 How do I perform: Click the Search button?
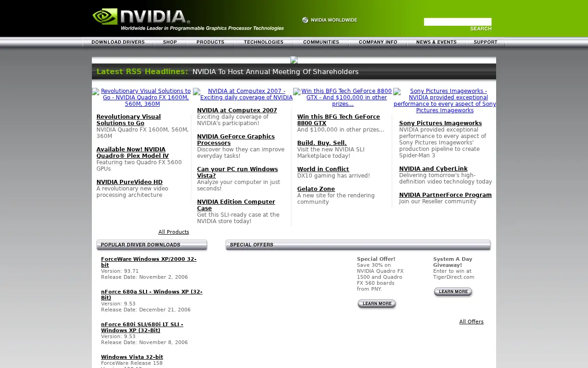pos(481,29)
